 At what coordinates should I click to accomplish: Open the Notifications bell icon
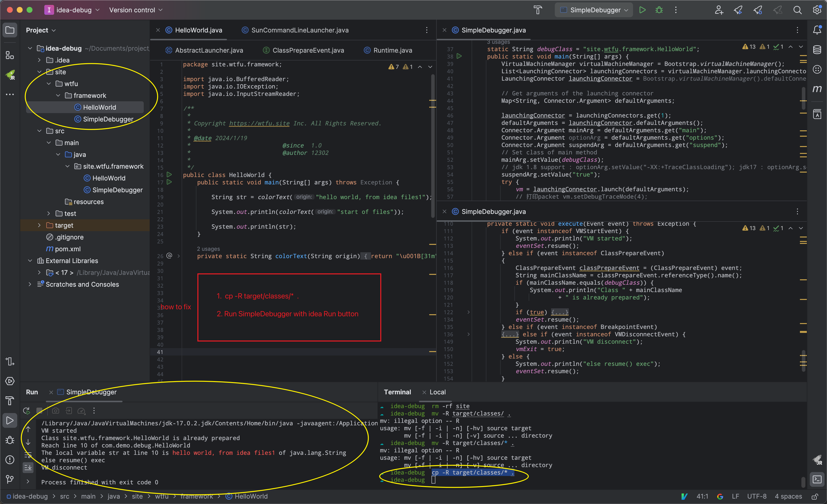tap(817, 30)
